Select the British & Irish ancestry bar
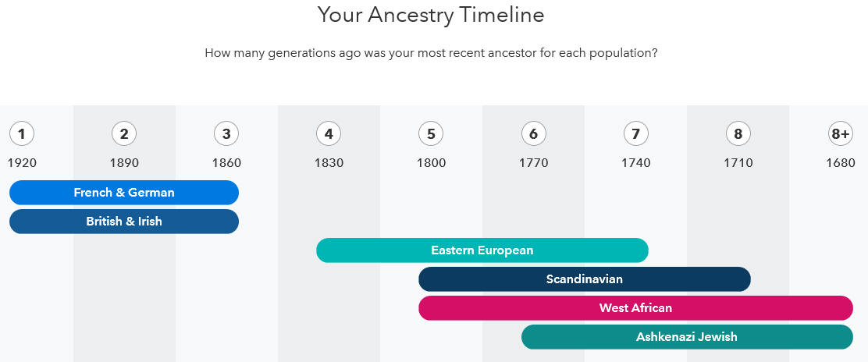This screenshot has height=362, width=868. pos(124,222)
